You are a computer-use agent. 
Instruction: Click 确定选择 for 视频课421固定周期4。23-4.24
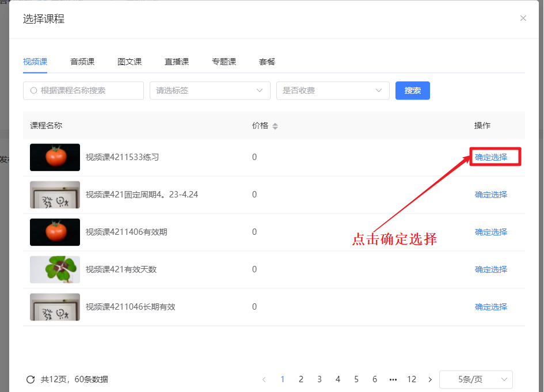click(x=491, y=195)
